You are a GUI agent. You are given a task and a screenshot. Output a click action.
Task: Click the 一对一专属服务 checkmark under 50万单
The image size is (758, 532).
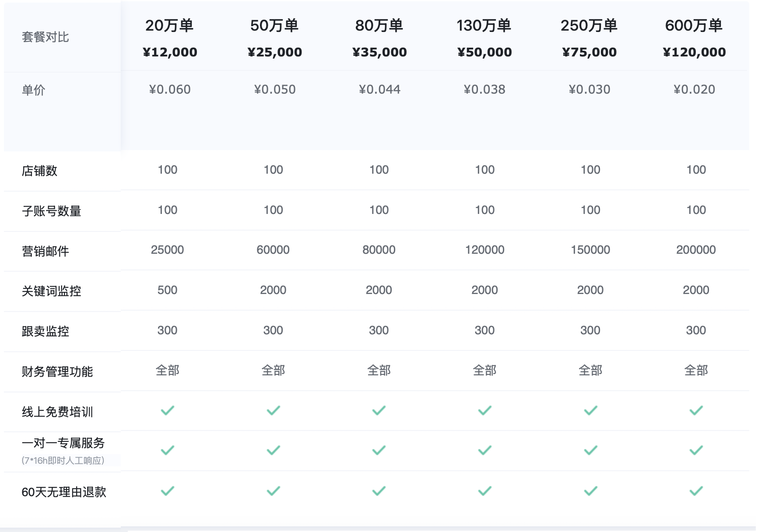(x=273, y=450)
